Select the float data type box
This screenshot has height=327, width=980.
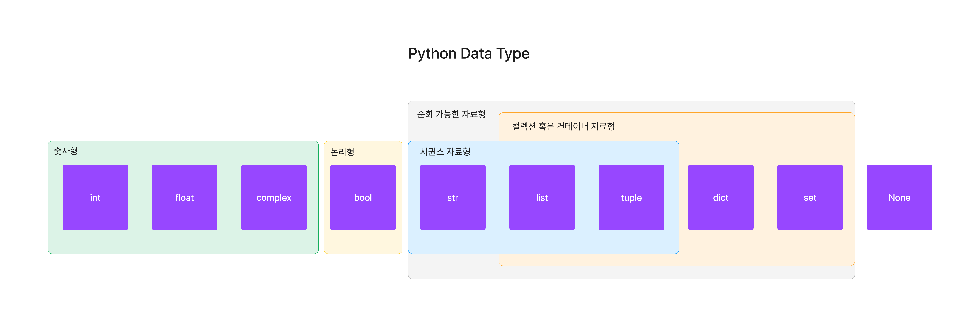[x=184, y=197]
